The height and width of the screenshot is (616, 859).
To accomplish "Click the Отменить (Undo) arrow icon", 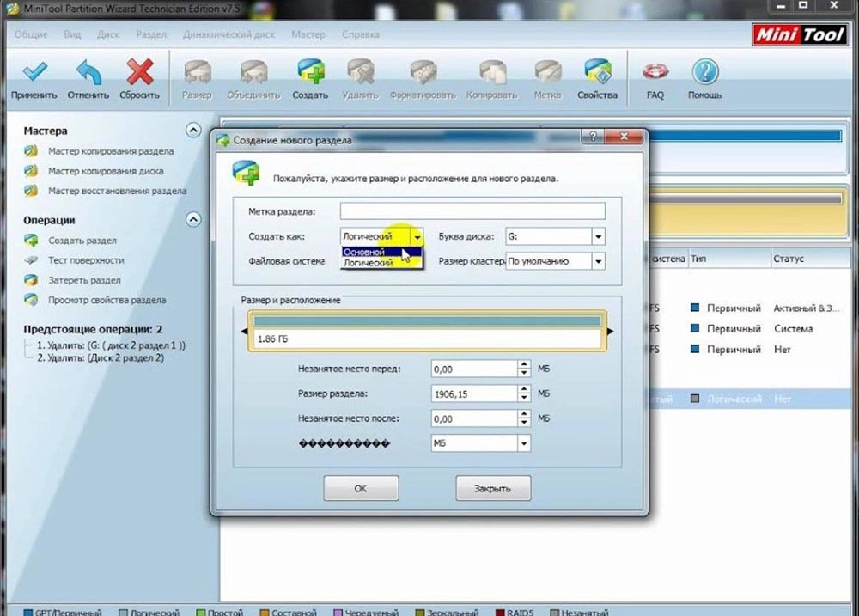I will (x=88, y=71).
